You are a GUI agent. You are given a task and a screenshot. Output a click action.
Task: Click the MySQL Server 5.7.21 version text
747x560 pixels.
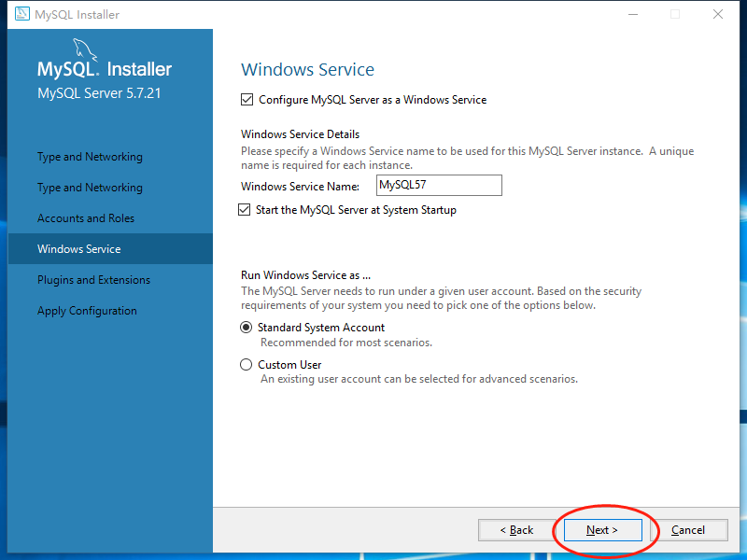point(99,92)
